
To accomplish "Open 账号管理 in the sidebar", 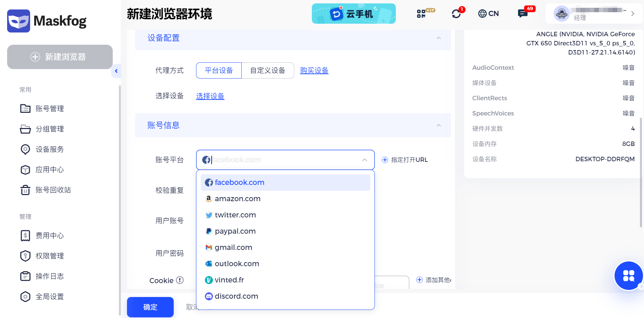I will click(x=50, y=109).
